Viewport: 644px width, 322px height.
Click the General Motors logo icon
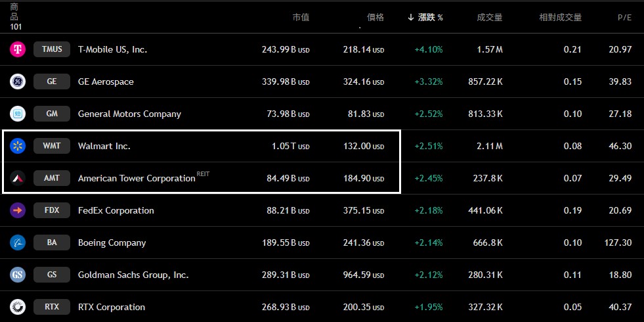coord(18,114)
